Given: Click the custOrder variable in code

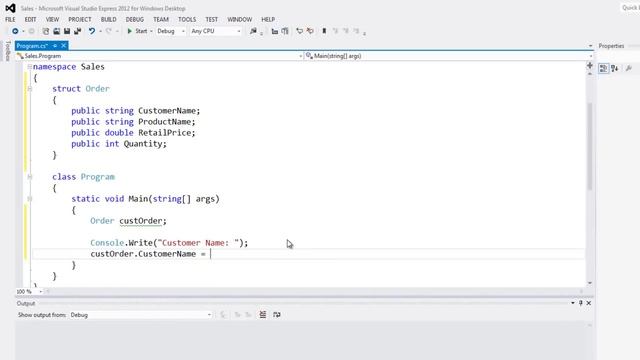Looking at the screenshot, I should point(140,221).
